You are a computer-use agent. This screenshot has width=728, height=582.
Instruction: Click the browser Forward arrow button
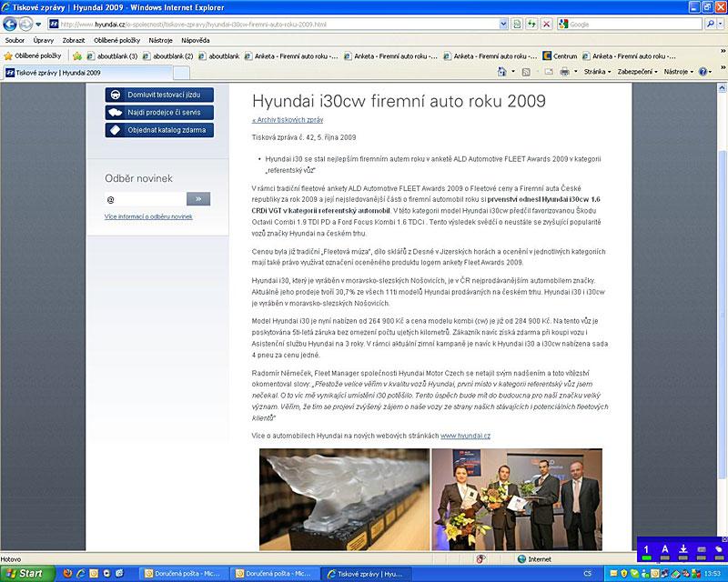coord(26,24)
